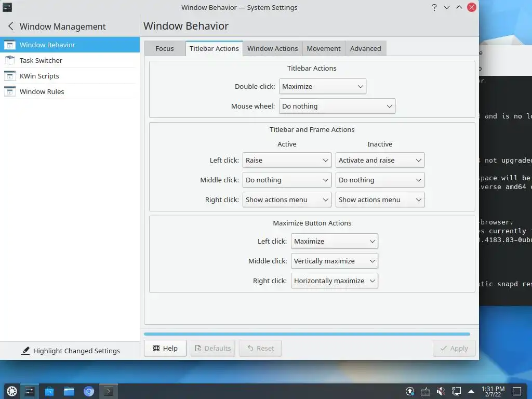The width and height of the screenshot is (532, 399).
Task: Switch to the Focus tab
Action: pos(165,48)
